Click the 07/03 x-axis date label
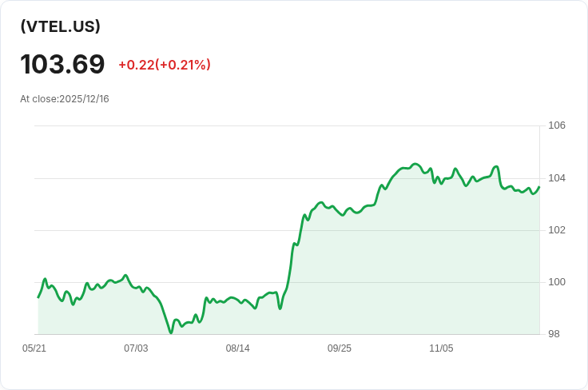The image size is (588, 390). (136, 348)
